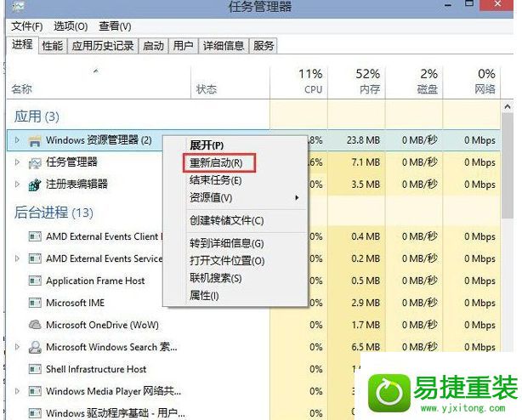Expand Microsoft Windows Search row
The width and height of the screenshot is (522, 420).
pos(17,347)
